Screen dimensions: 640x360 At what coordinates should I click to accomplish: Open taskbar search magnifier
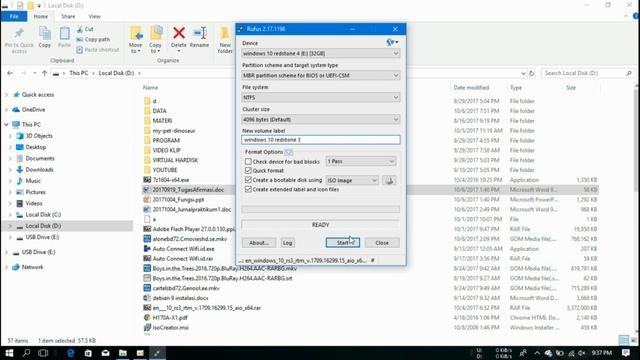27,353
